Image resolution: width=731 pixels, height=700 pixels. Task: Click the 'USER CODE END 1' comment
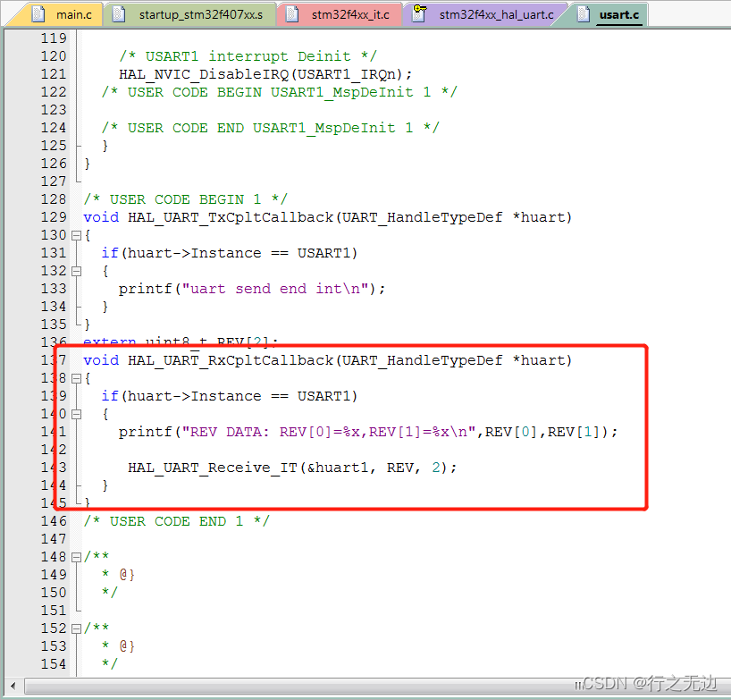176,521
